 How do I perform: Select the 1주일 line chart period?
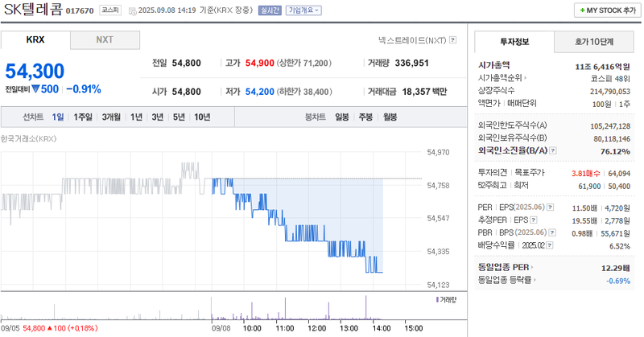point(83,117)
